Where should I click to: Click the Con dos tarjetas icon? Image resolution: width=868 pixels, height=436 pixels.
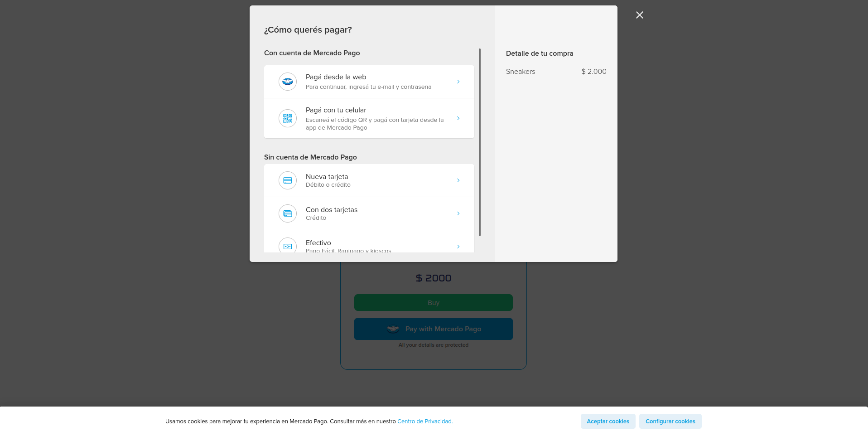(288, 213)
